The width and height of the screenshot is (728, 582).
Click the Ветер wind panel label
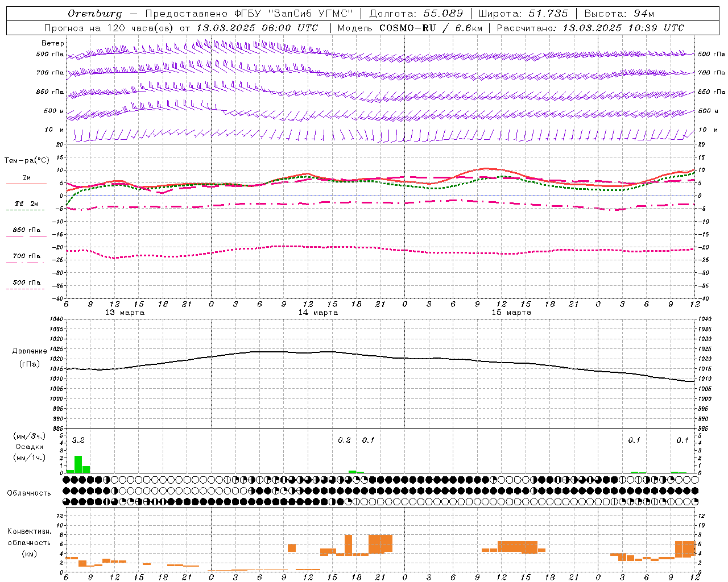53,43
